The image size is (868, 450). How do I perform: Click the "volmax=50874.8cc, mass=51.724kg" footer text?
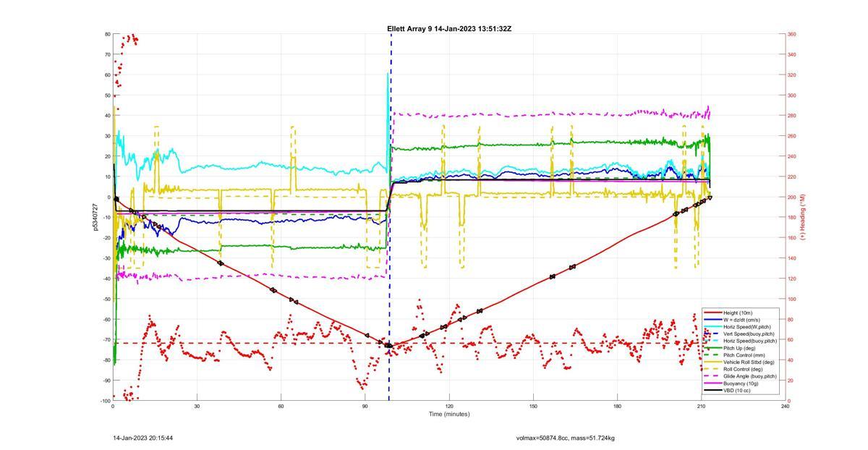(565, 438)
